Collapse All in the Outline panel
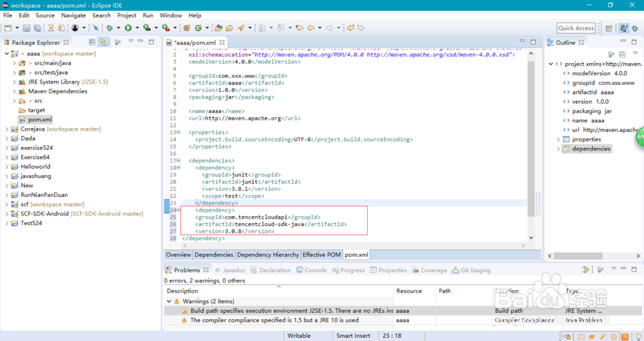This screenshot has width=644, height=341. tap(622, 54)
